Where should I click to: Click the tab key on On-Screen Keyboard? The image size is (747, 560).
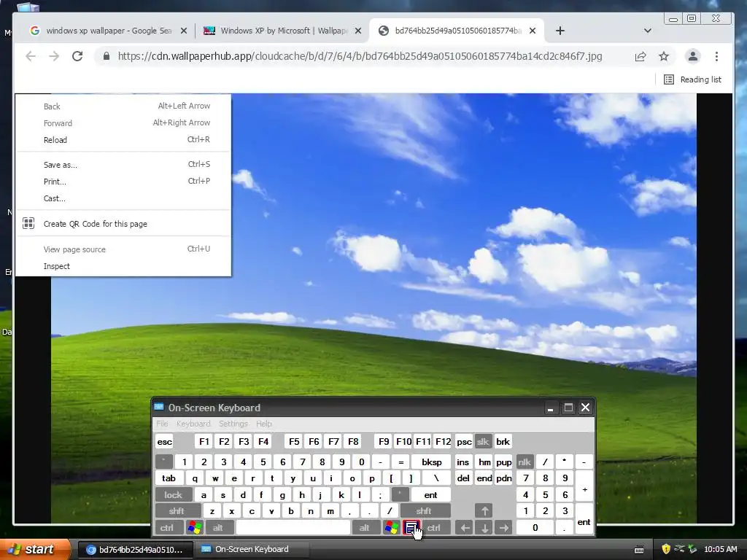pyautogui.click(x=169, y=478)
